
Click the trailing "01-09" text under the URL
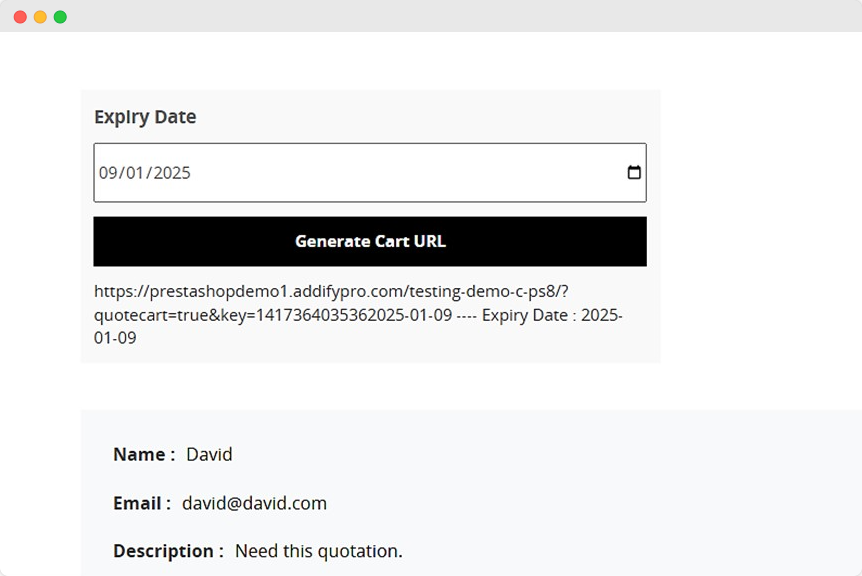tap(115, 338)
